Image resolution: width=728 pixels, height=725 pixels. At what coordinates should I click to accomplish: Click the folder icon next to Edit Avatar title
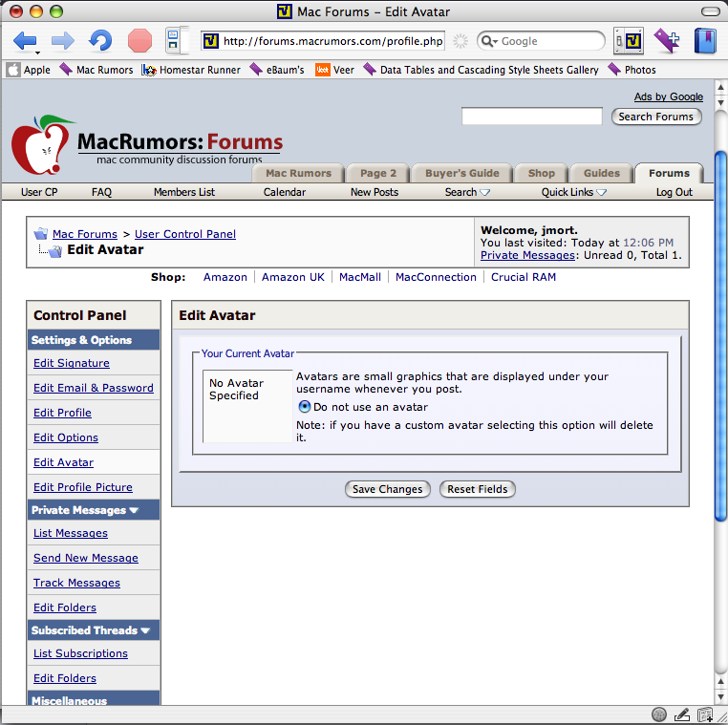click(54, 251)
